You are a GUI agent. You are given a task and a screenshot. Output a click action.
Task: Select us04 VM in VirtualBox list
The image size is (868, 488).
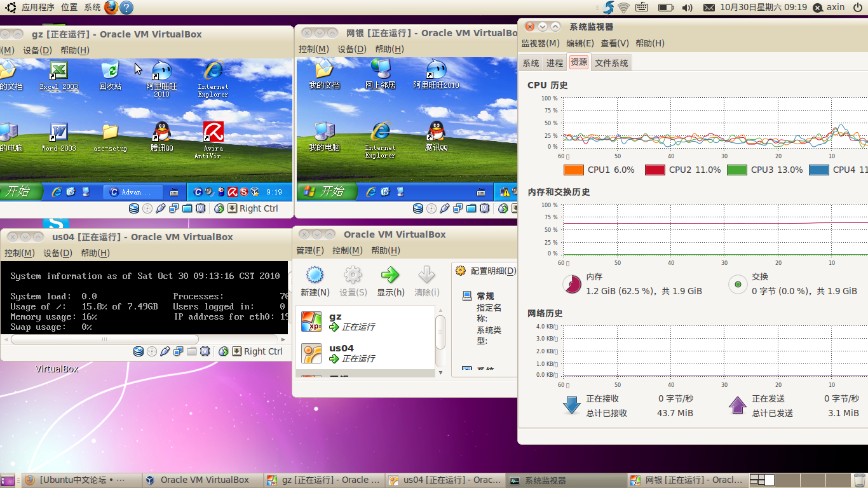(x=365, y=353)
